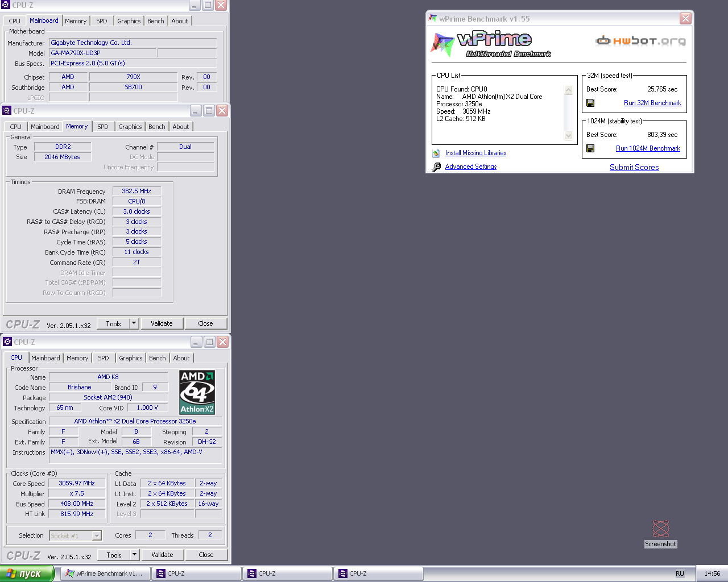Click Validate button in Memory window
This screenshot has height=582, width=728.
(x=162, y=323)
